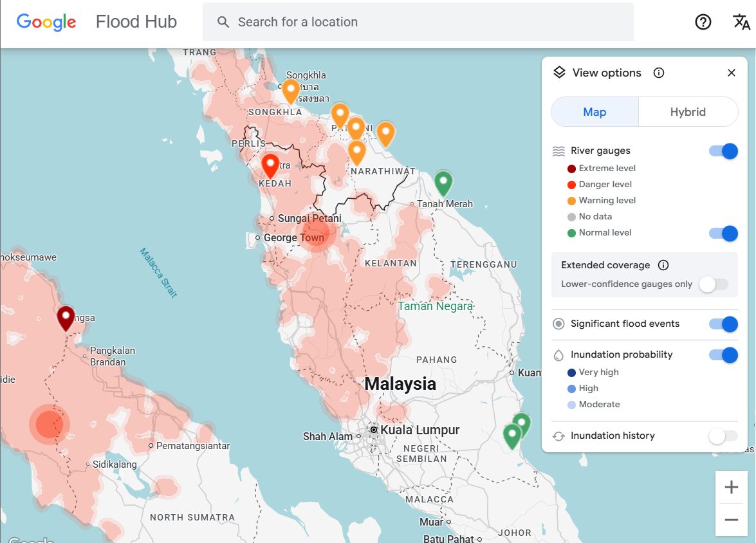This screenshot has height=543, width=756.
Task: Toggle the Normal level gauges switch
Action: [x=723, y=233]
